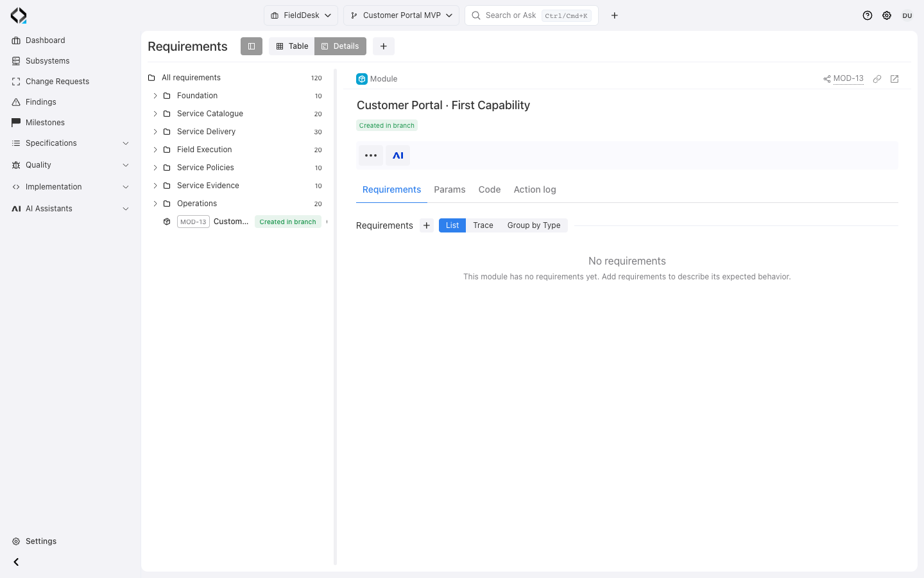Viewport: 924px width, 578px height.
Task: Select the List display mode
Action: click(452, 225)
